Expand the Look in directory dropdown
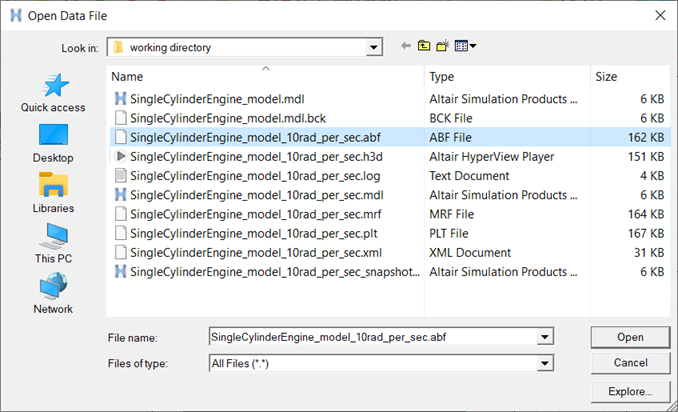 [374, 47]
